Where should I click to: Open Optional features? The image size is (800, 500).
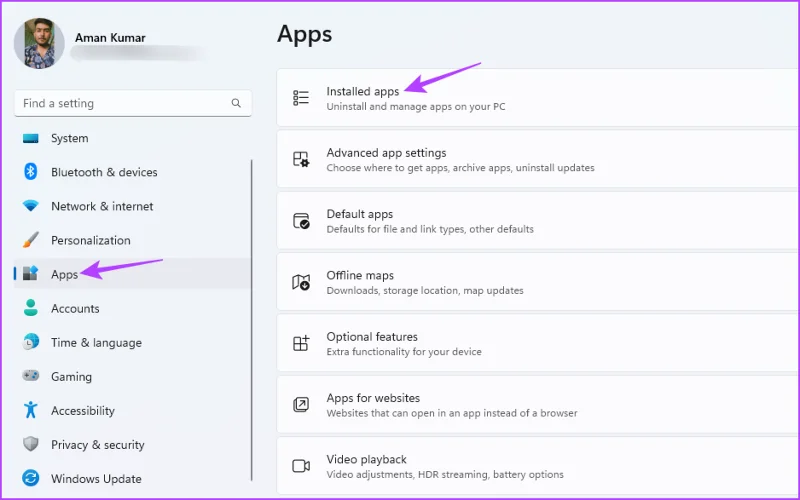click(538, 343)
